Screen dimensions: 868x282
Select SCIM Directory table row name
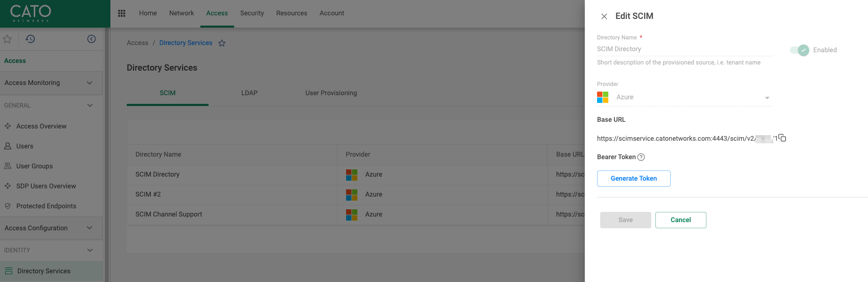click(157, 175)
